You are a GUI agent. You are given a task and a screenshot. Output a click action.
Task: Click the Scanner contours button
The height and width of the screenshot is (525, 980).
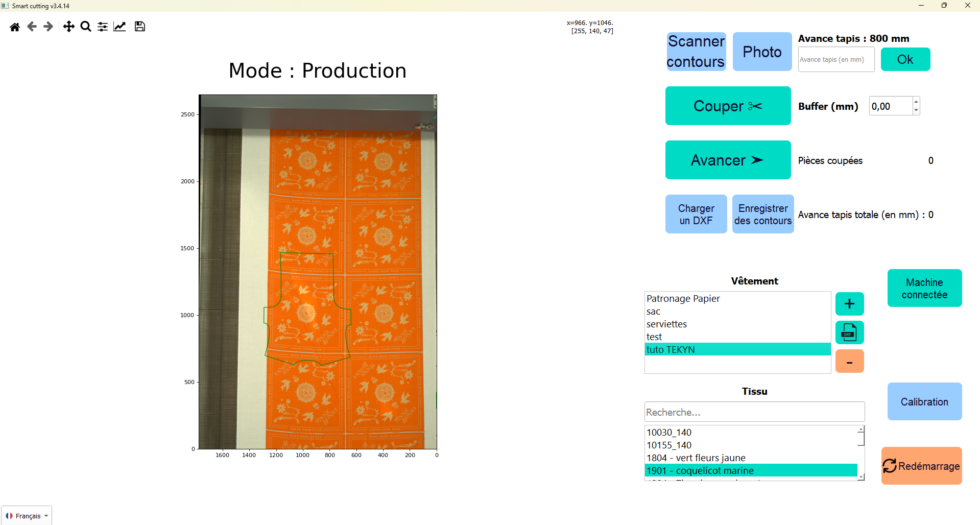click(696, 52)
